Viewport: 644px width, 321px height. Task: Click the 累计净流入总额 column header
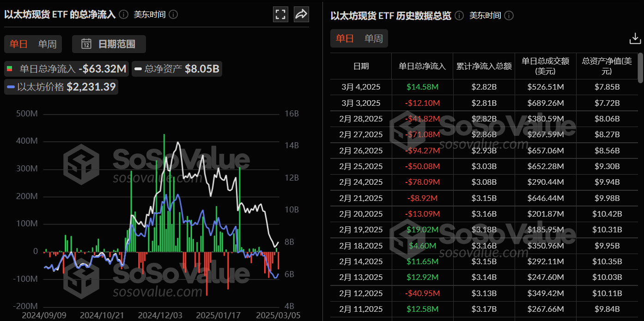[x=484, y=66]
